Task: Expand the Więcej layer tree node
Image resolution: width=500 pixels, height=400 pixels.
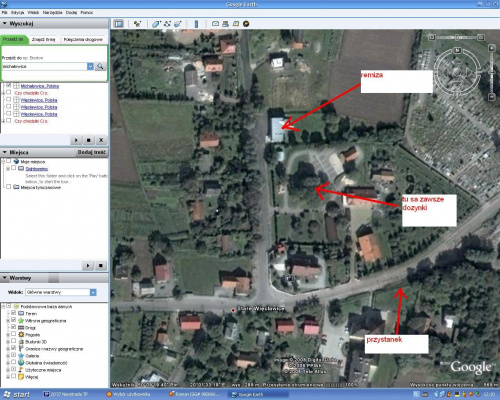Action: coord(8,377)
